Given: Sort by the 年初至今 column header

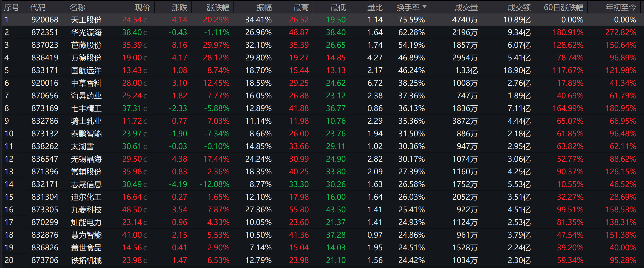Looking at the screenshot, I should click(x=621, y=7).
